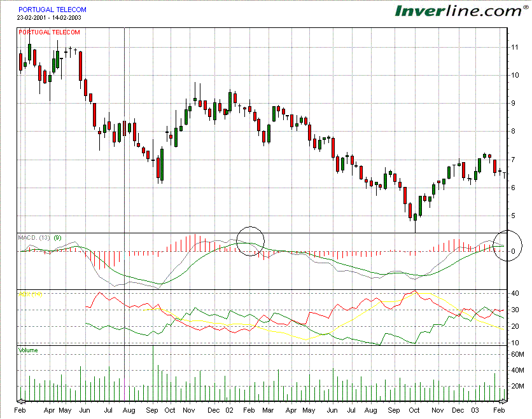The height and width of the screenshot is (419, 532).
Task: Click the 60M volume axis label
Action: coord(517,354)
